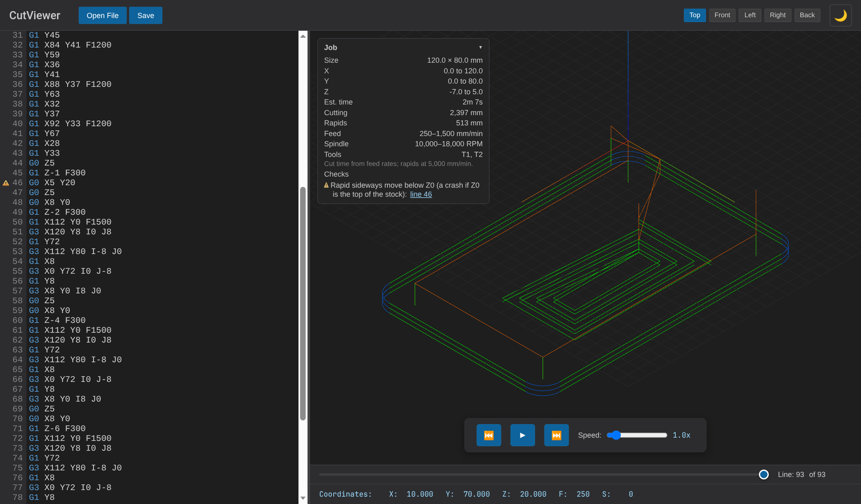The width and height of the screenshot is (861, 504).
Task: Click the CutViewer app title
Action: pos(35,16)
